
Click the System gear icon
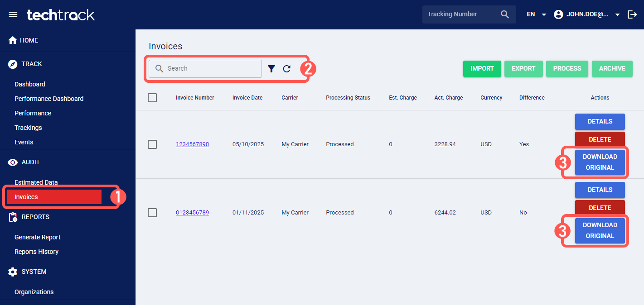13,272
